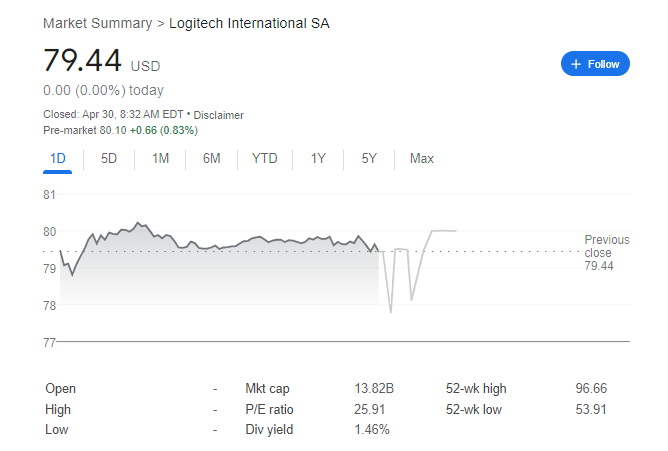The width and height of the screenshot is (668, 451).
Task: Open the Disclaimer link
Action: 218,115
